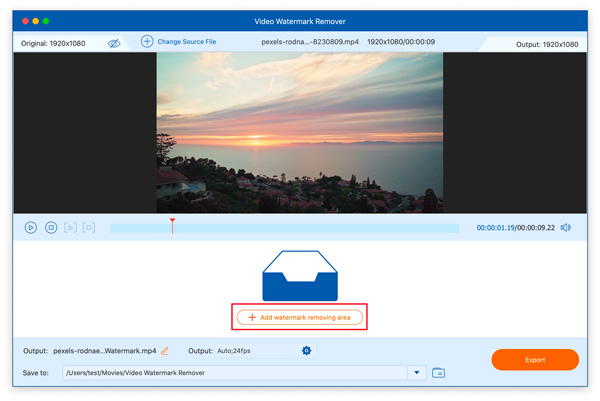Click the sunset video preview
Viewport: 600px width, 401px height.
[x=299, y=132]
